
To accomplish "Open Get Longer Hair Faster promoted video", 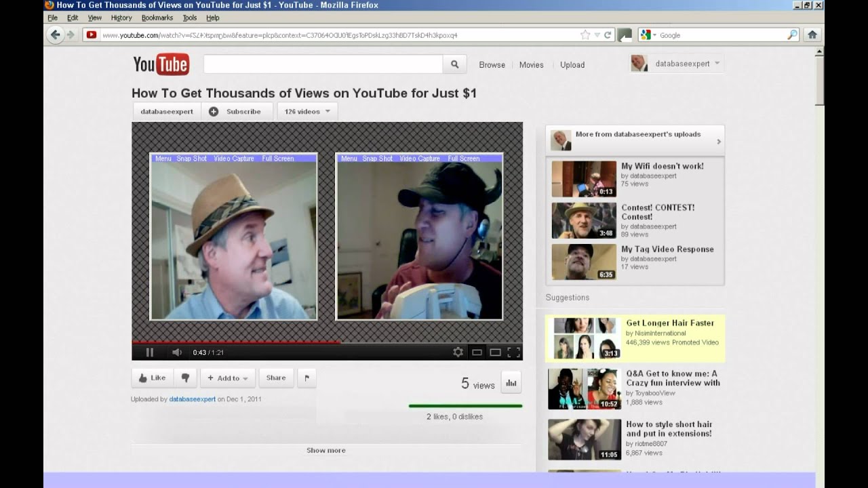I will point(670,323).
